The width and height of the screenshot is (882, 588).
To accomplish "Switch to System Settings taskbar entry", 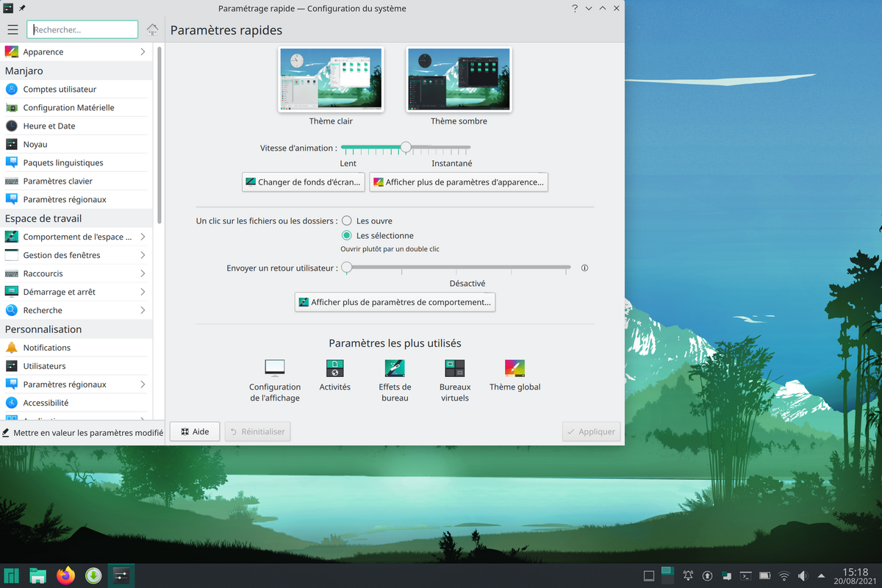I will point(121,576).
